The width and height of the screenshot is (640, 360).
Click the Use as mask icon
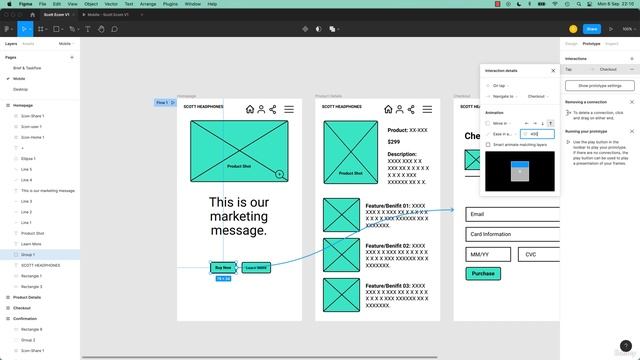pos(318,29)
